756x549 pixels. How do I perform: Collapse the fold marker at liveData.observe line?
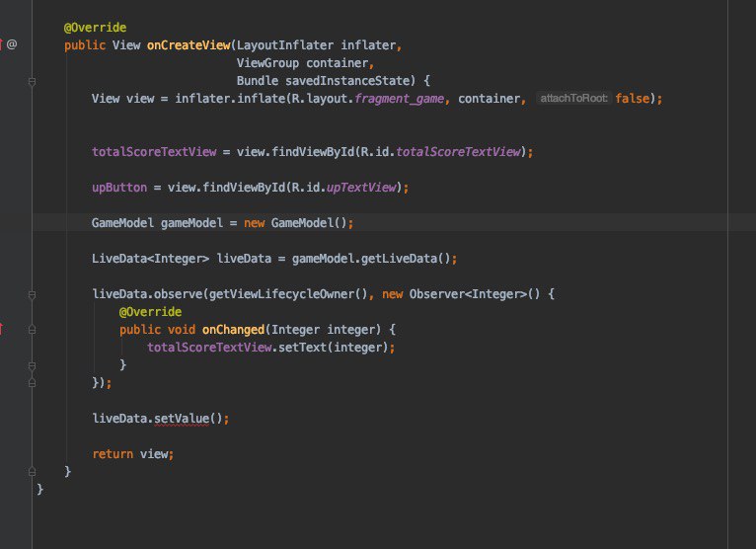(32, 294)
